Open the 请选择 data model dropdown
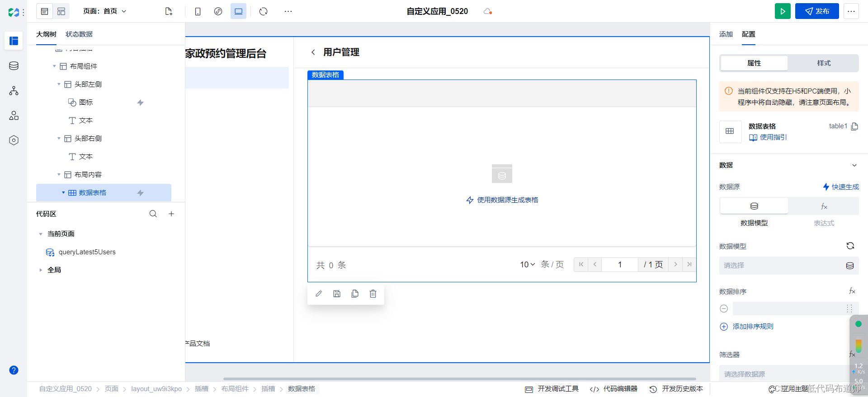868x397 pixels. [789, 266]
